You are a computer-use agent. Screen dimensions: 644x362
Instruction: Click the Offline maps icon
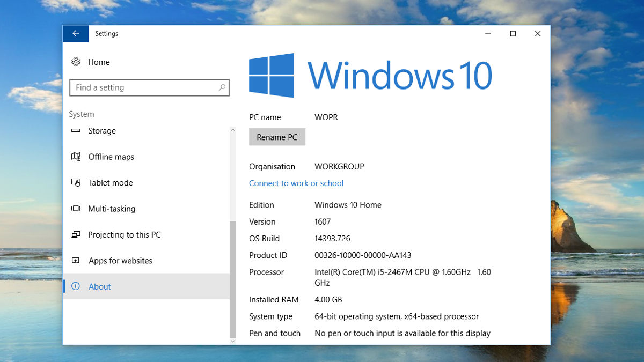tap(76, 157)
